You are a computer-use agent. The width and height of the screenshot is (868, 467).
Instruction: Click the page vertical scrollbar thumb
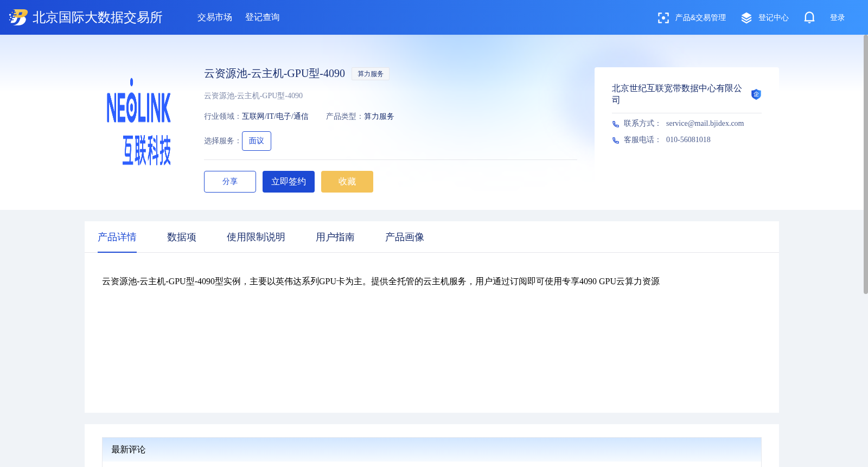[866, 164]
